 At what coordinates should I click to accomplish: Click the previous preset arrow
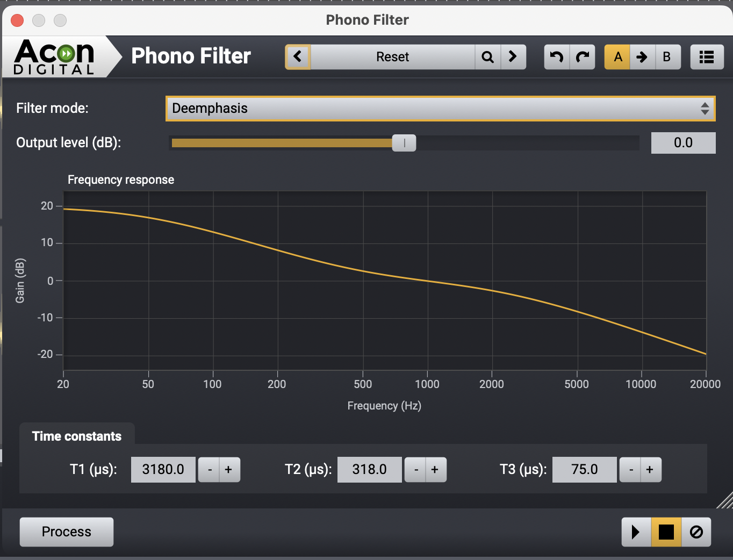tap(298, 57)
